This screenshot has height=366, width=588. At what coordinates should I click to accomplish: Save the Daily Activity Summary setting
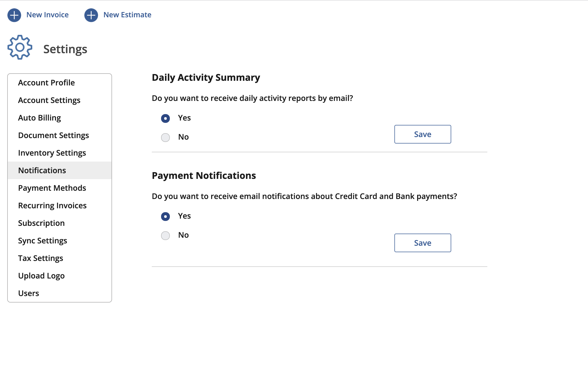click(x=423, y=134)
